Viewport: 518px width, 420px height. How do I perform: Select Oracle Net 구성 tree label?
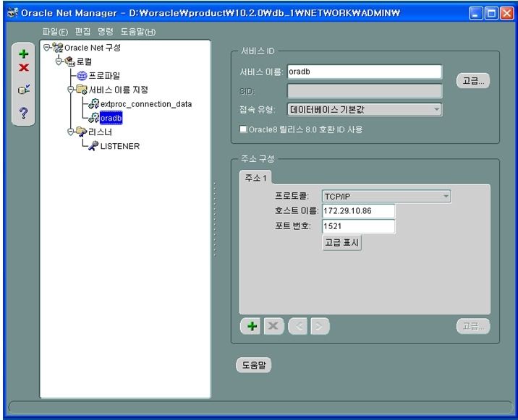pyautogui.click(x=93, y=48)
